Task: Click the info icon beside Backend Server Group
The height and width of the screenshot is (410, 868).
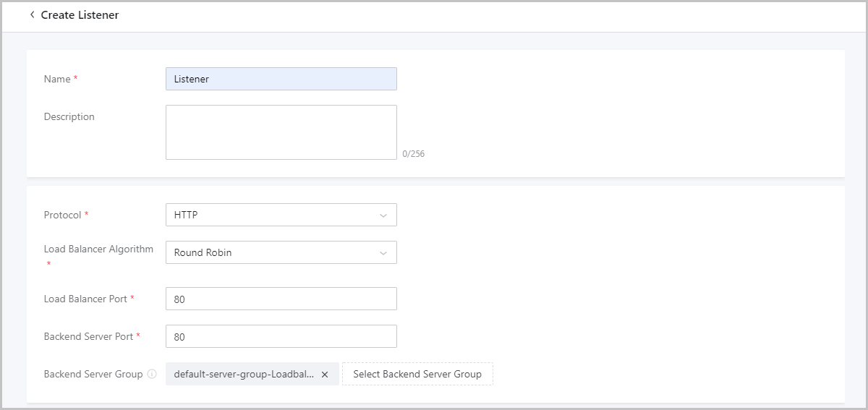Action: (x=152, y=375)
